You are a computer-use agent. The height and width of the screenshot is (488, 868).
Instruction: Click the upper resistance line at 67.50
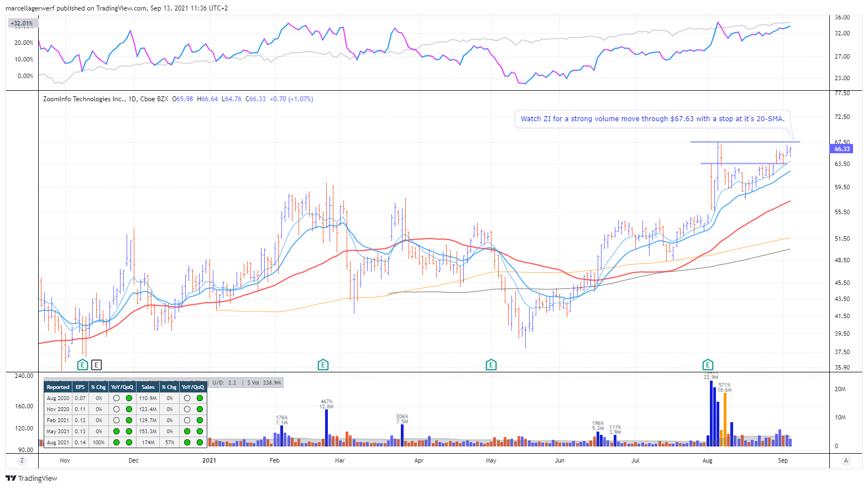coord(745,142)
